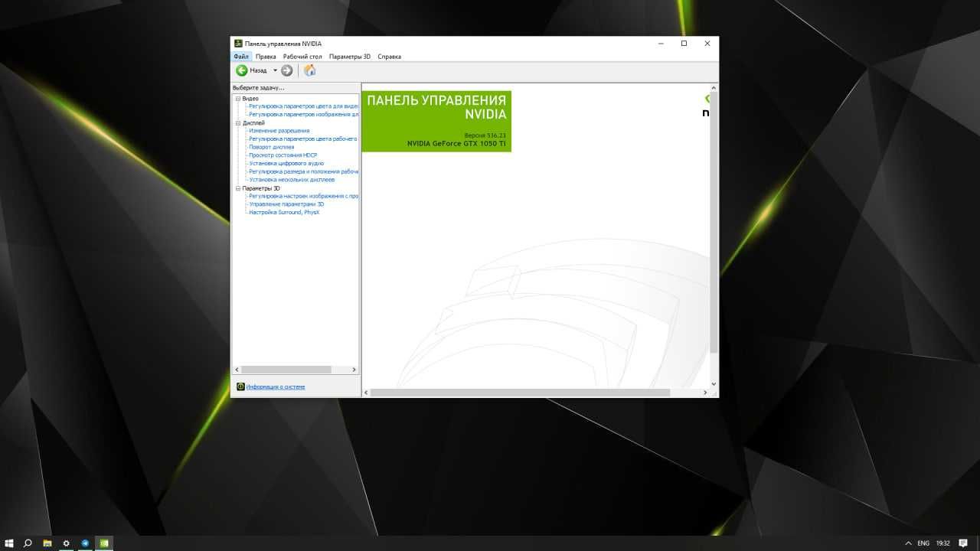
Task: Open Settings gear in taskbar
Action: coord(66,543)
